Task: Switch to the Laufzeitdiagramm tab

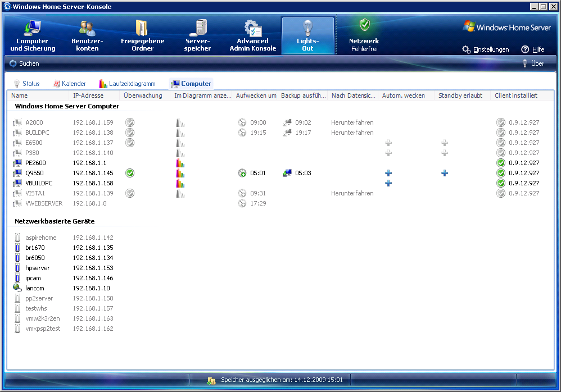Action: (127, 84)
